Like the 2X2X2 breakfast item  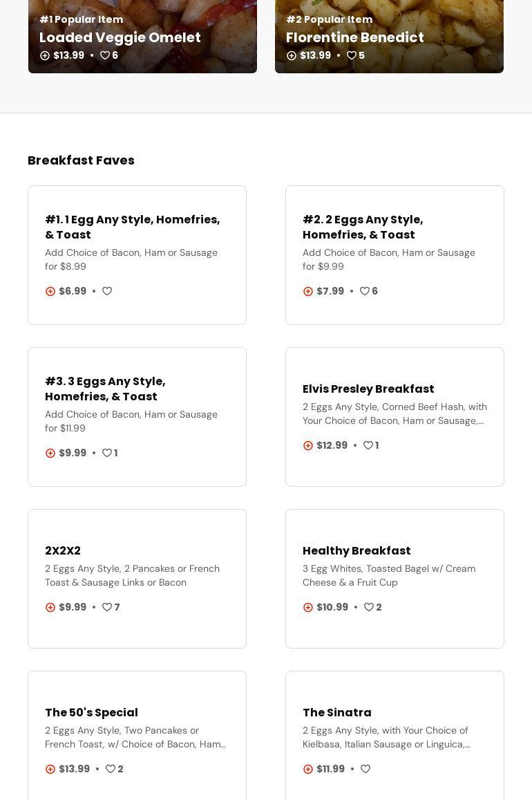(x=107, y=607)
